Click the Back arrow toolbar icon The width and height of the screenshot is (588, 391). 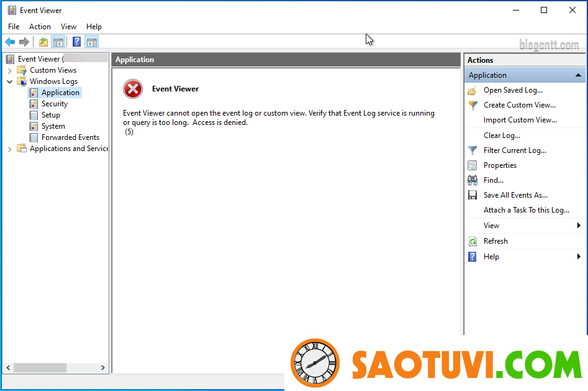[10, 42]
